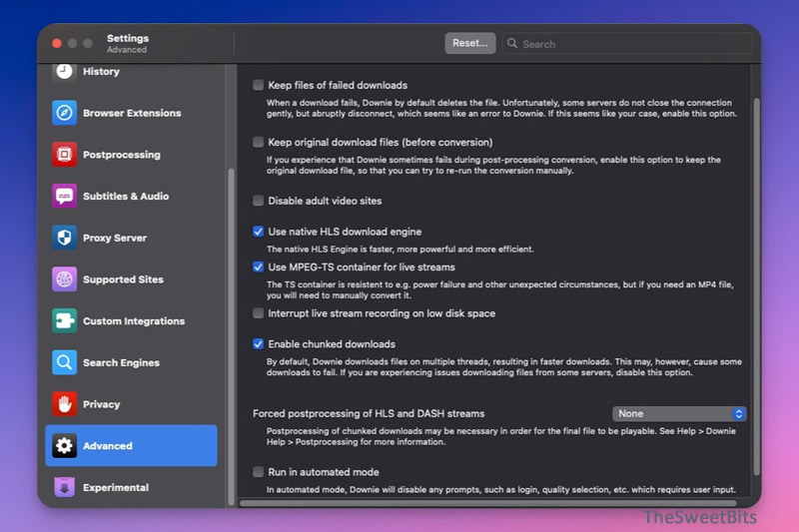Click the red Postprocessing chip icon
This screenshot has width=799, height=532.
(x=64, y=155)
